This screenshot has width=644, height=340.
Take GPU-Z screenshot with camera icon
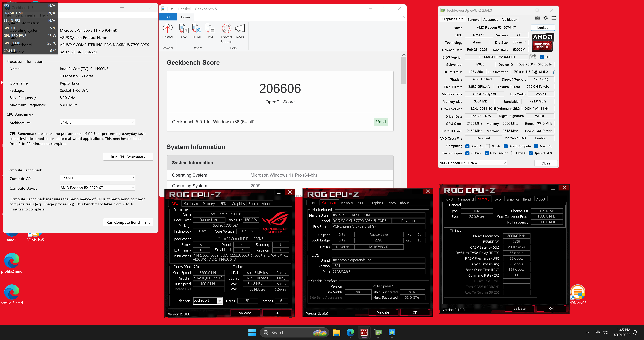pos(538,18)
